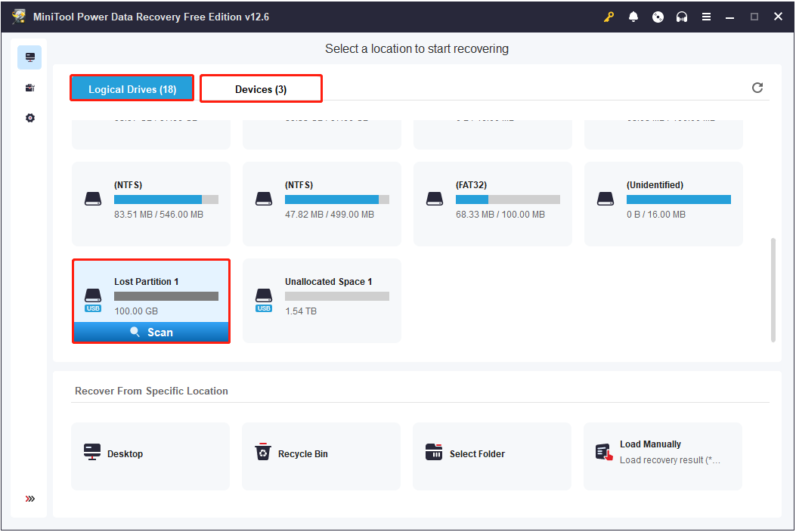Select the data recovery sidebar icon

tap(29, 57)
